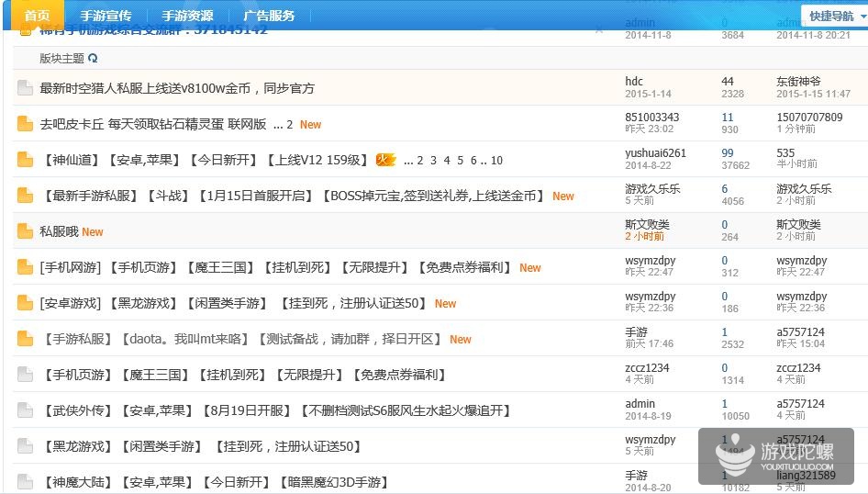This screenshot has width=868, height=494.
Task: Expand the 快捷导航 dropdown
Action: 832,16
